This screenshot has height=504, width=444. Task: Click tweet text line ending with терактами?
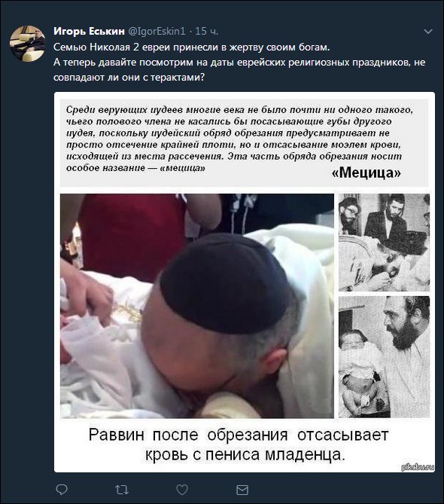click(x=129, y=78)
